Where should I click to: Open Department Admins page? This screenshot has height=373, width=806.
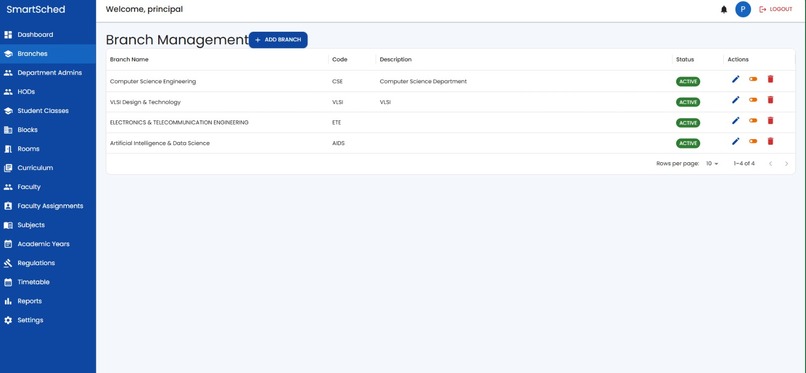click(x=48, y=73)
